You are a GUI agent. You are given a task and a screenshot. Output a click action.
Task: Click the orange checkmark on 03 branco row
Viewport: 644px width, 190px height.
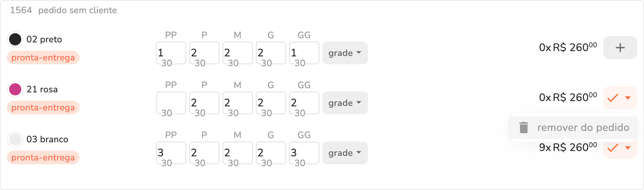coord(613,148)
